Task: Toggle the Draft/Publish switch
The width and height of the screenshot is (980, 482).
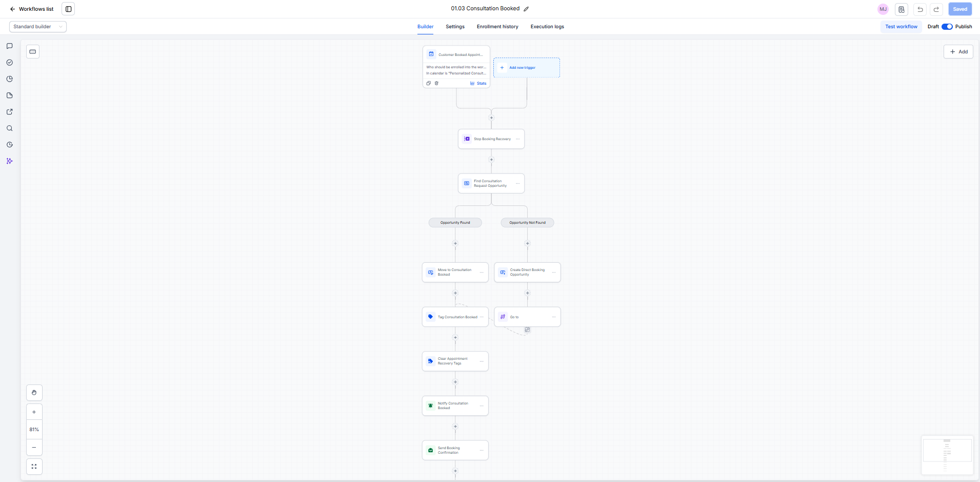Action: (947, 27)
